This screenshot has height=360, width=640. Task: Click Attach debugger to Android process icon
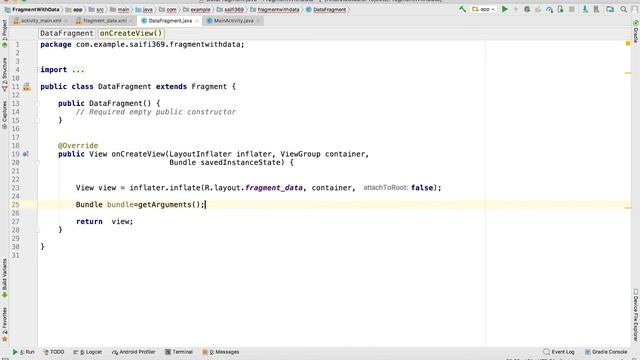tap(560, 9)
